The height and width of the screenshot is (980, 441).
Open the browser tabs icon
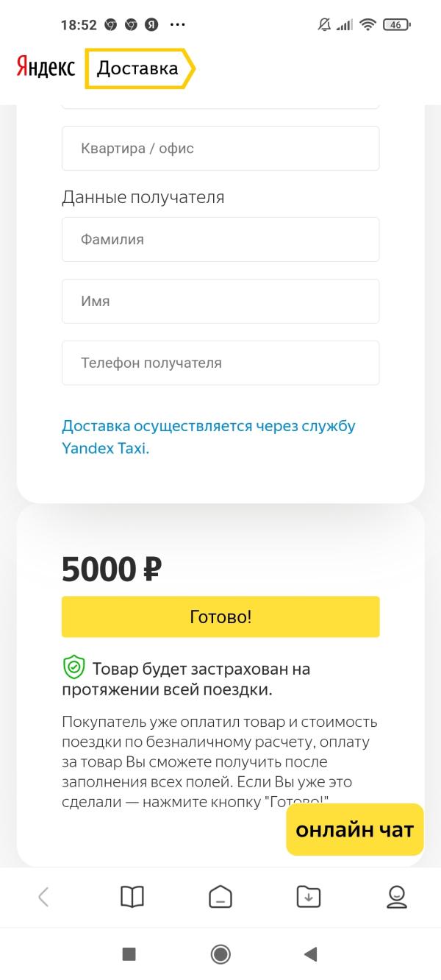220,896
